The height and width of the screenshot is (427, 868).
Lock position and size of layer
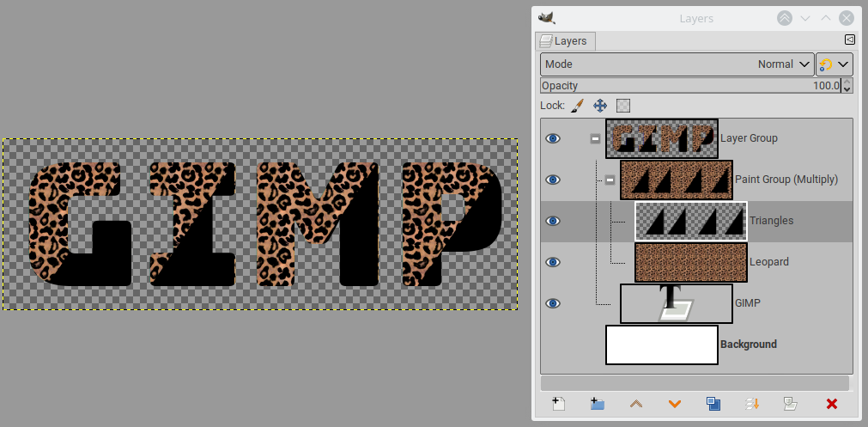click(600, 105)
